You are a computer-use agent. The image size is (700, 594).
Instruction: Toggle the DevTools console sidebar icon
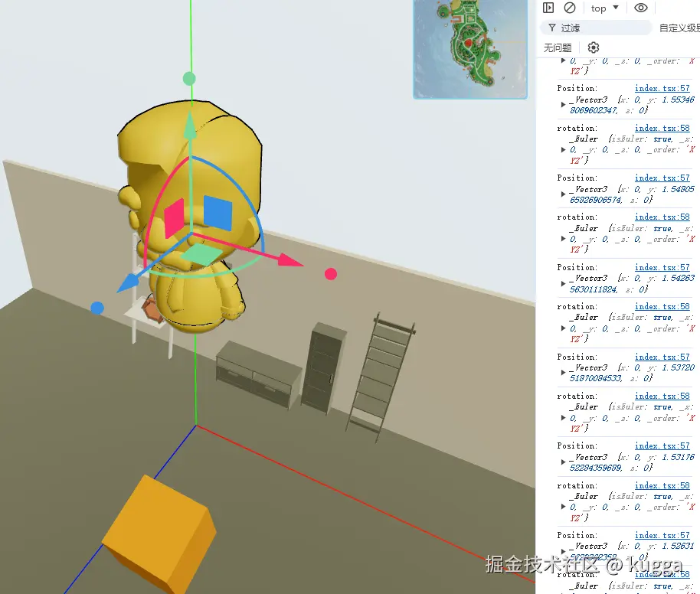548,8
